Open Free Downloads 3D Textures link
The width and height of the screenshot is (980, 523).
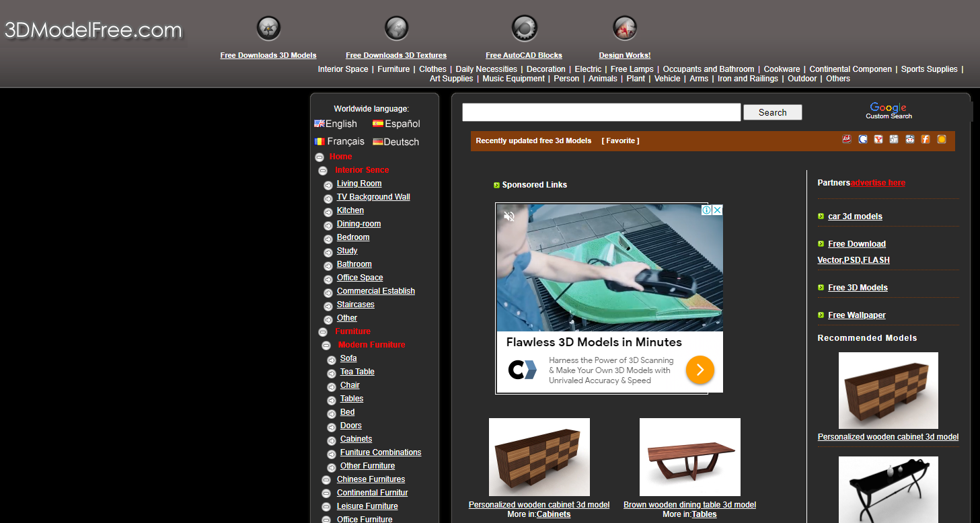click(x=396, y=55)
